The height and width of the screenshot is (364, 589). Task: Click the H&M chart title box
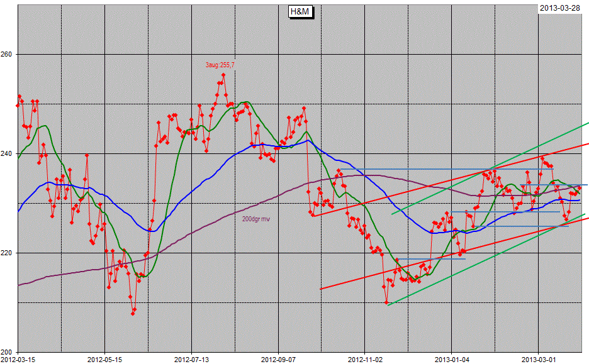pos(300,12)
